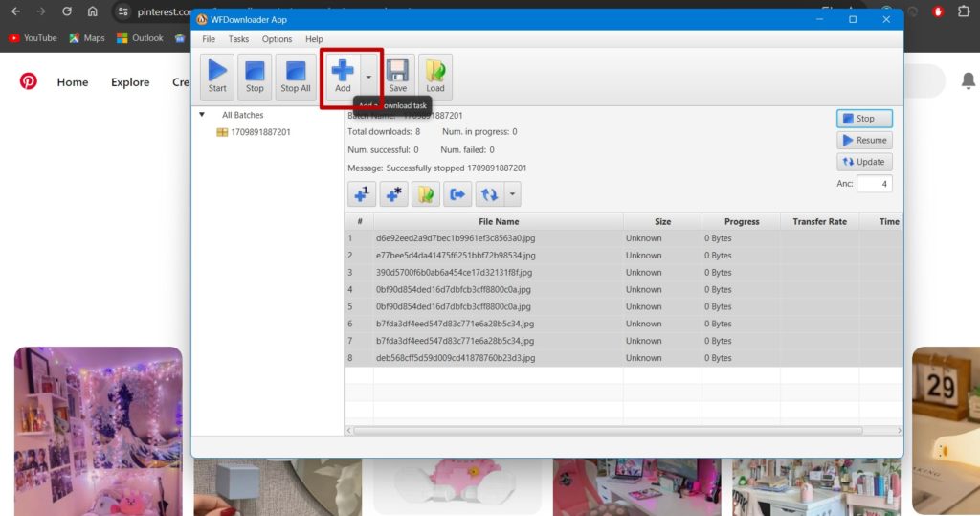The width and height of the screenshot is (980, 516).
Task: Collapse the All Batches tree node
Action: (202, 115)
